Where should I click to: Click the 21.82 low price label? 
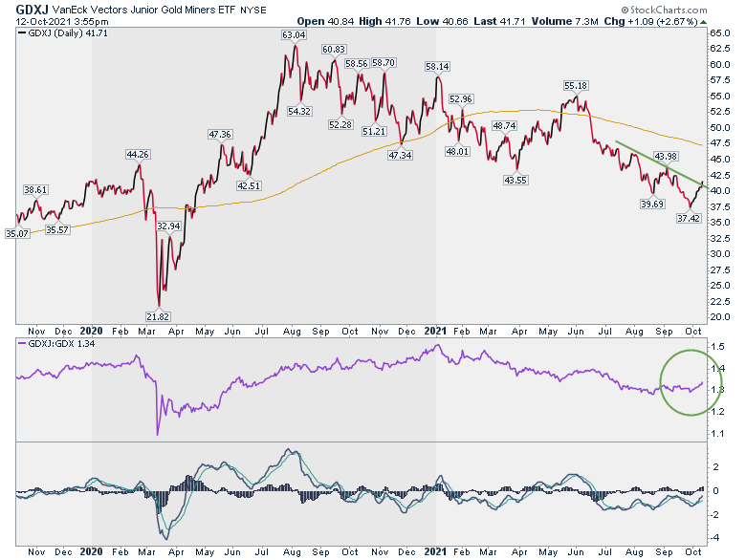[158, 316]
